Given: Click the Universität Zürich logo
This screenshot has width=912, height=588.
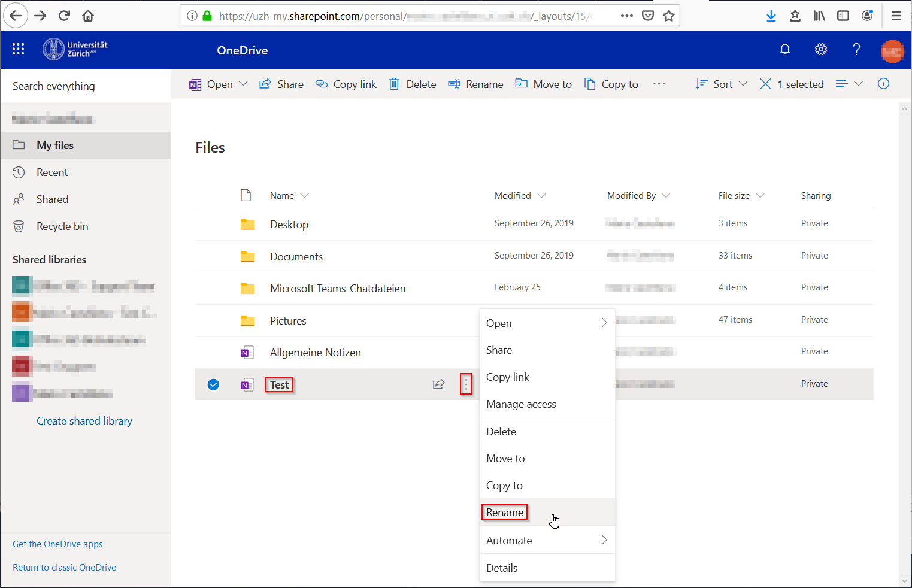Looking at the screenshot, I should coord(75,49).
